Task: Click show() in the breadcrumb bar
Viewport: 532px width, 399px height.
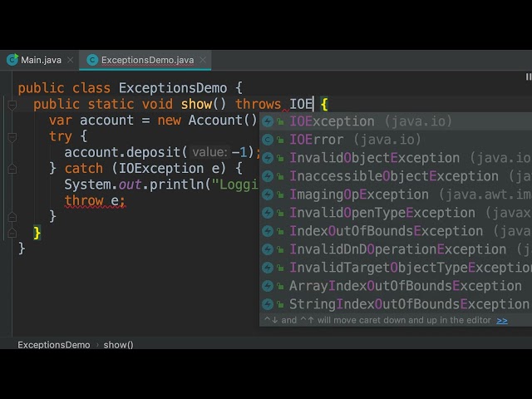Action: point(118,345)
